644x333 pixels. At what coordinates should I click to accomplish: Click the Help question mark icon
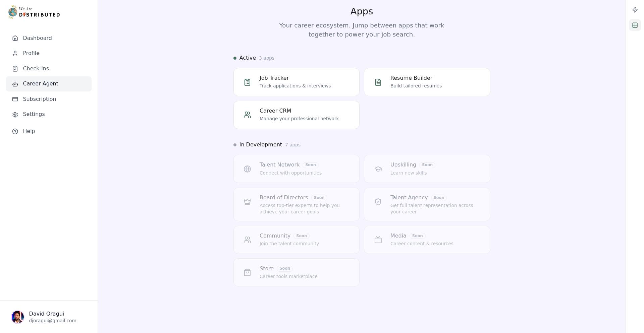coord(15,131)
